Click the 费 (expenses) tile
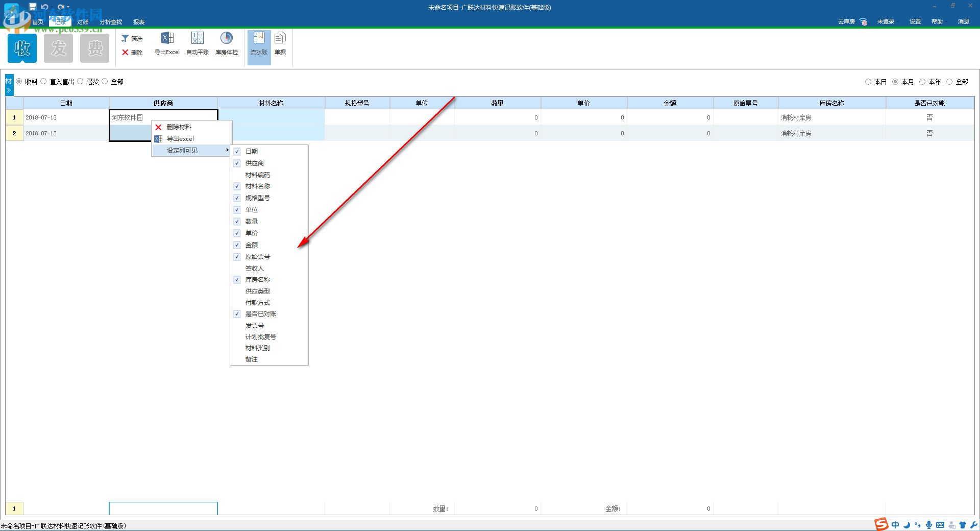Viewport: 980px width, 531px height. pos(94,49)
